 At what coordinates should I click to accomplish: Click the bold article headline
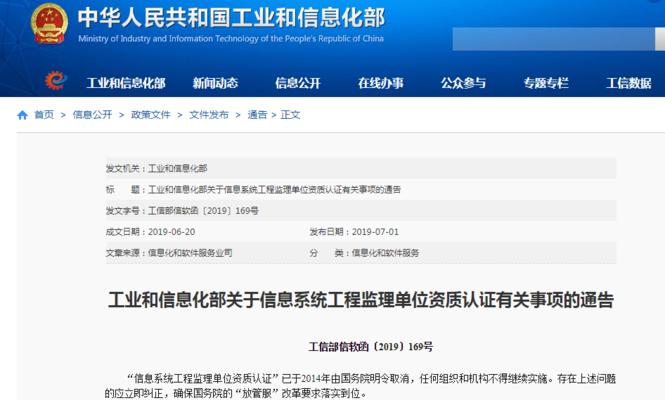tap(361, 300)
